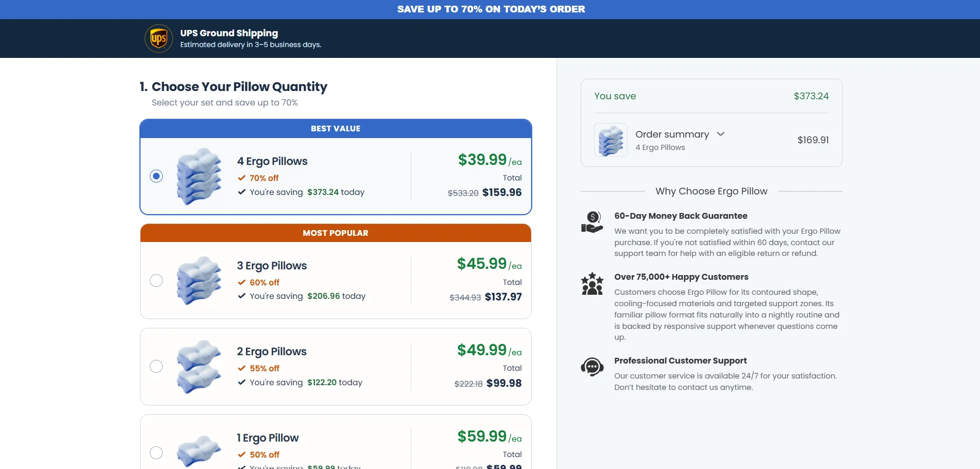Click the MOST POPULAR banner
Image resolution: width=980 pixels, height=469 pixels.
click(x=336, y=233)
